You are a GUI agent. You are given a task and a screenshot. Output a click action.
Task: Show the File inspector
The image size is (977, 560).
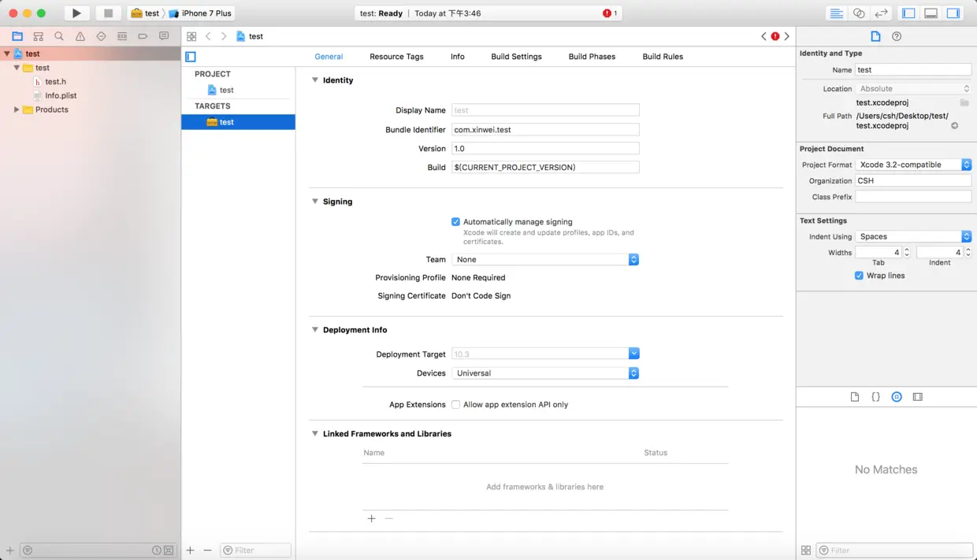[875, 36]
